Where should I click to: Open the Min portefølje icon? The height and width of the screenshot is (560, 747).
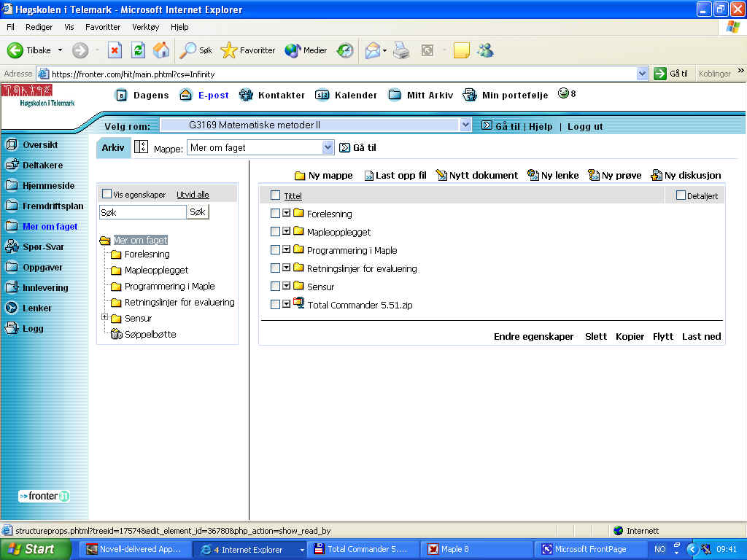[x=470, y=96]
